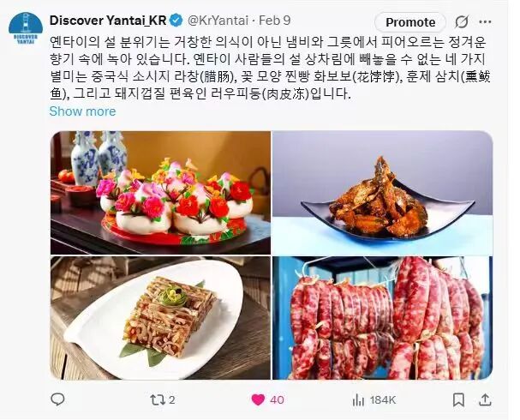The image size is (520, 420).
Task: Click the Promote button
Action: (x=410, y=22)
